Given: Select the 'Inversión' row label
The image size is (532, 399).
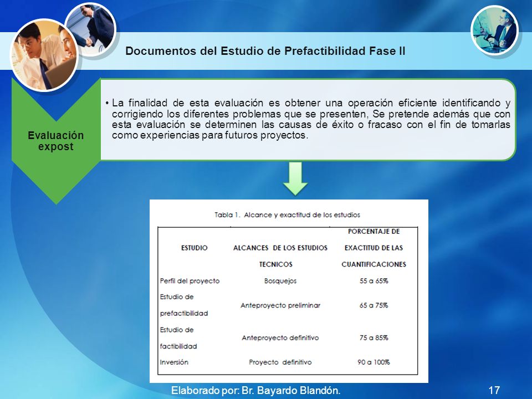Looking at the screenshot, I should [174, 362].
